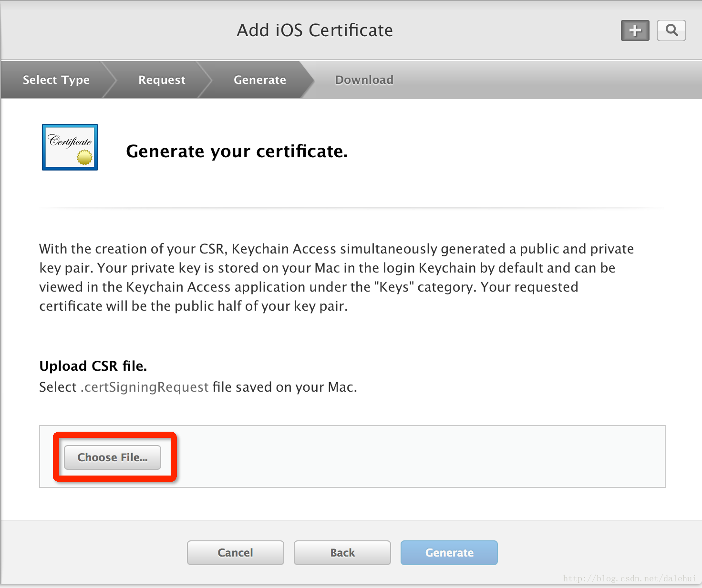Image resolution: width=702 pixels, height=588 pixels.
Task: Go to the Request step
Action: [x=162, y=80]
